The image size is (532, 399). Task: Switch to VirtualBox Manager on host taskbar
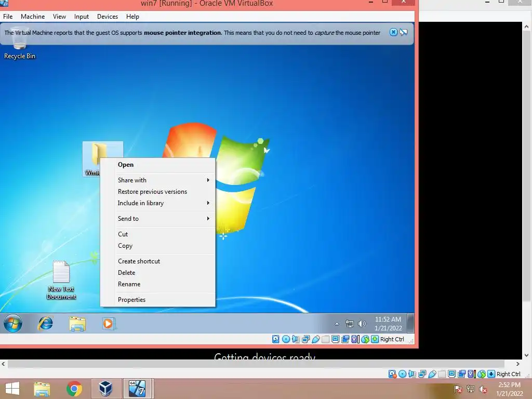pos(105,389)
